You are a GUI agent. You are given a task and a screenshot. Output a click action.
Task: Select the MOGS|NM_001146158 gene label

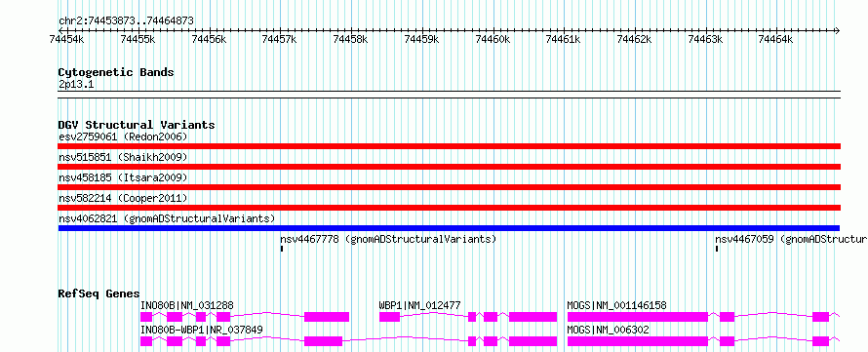tap(616, 305)
